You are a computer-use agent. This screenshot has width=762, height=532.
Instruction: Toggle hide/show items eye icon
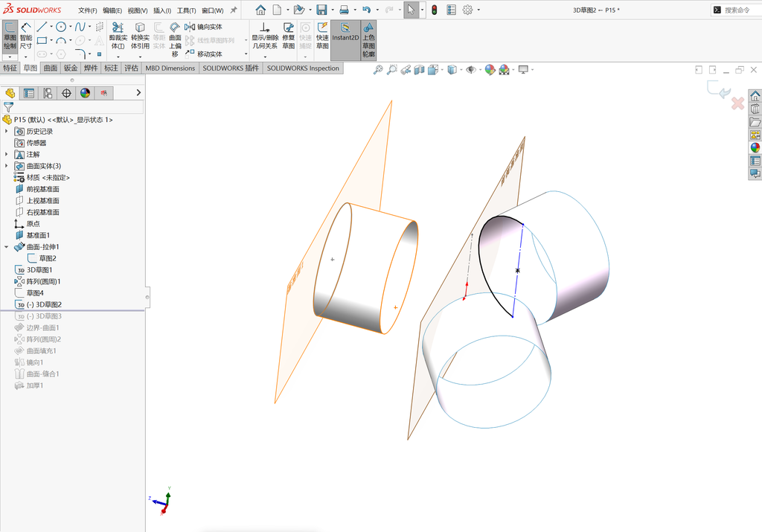(x=470, y=70)
